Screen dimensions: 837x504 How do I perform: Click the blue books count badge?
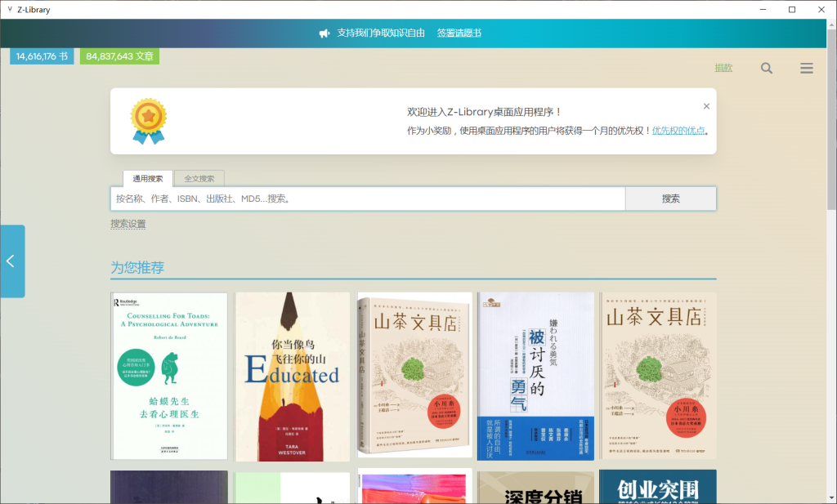tap(40, 56)
